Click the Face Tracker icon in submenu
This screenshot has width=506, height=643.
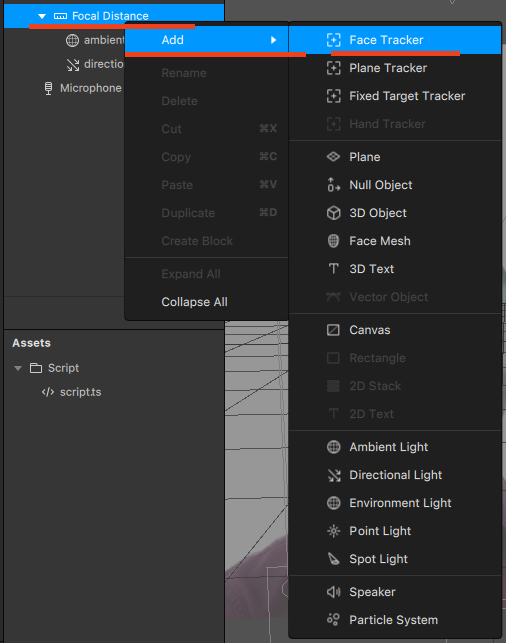333,40
